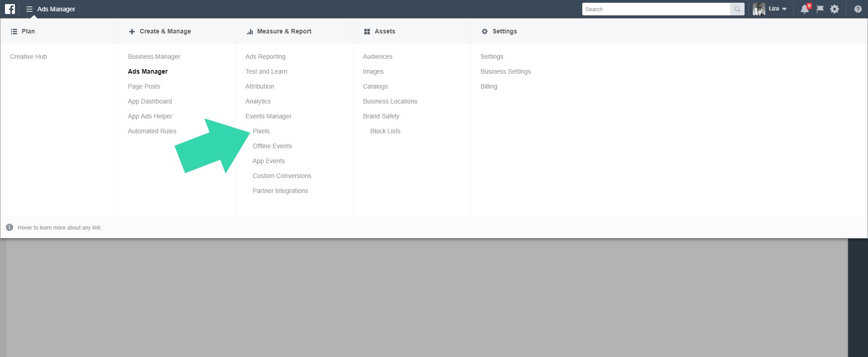Click the search magnifier button
The height and width of the screenshot is (357, 868).
click(x=737, y=9)
